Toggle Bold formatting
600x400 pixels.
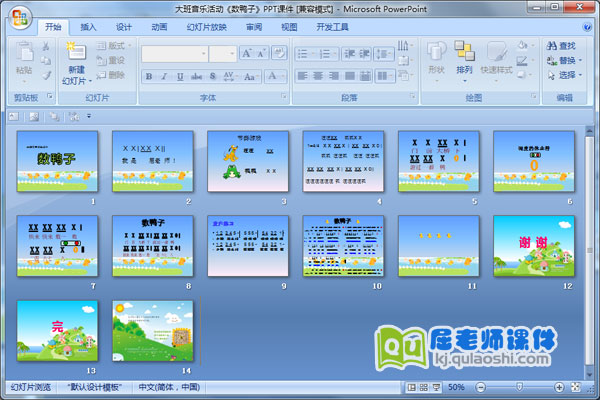(x=149, y=77)
